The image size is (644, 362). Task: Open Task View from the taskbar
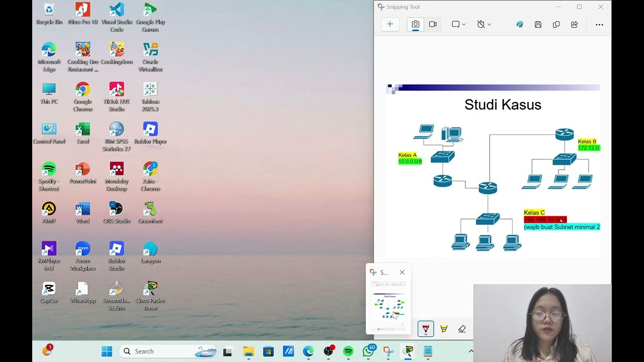(228, 351)
